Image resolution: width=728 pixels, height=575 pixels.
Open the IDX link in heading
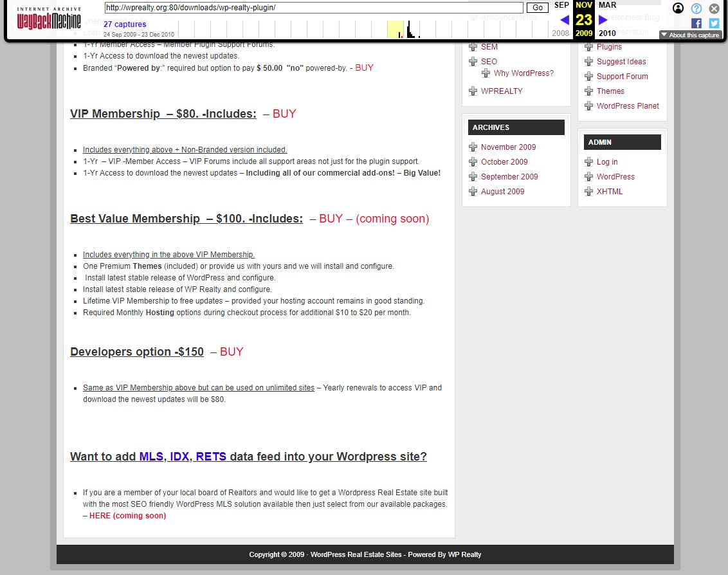tap(179, 457)
